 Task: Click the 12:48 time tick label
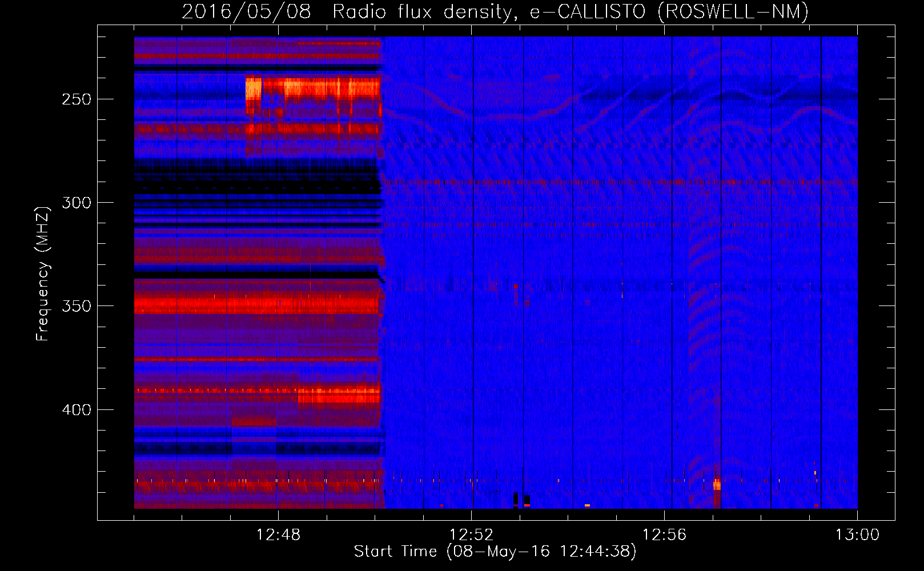[x=278, y=535]
